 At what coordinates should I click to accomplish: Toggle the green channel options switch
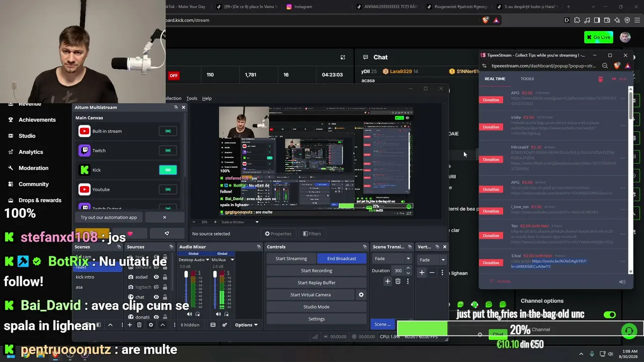[x=610, y=315]
